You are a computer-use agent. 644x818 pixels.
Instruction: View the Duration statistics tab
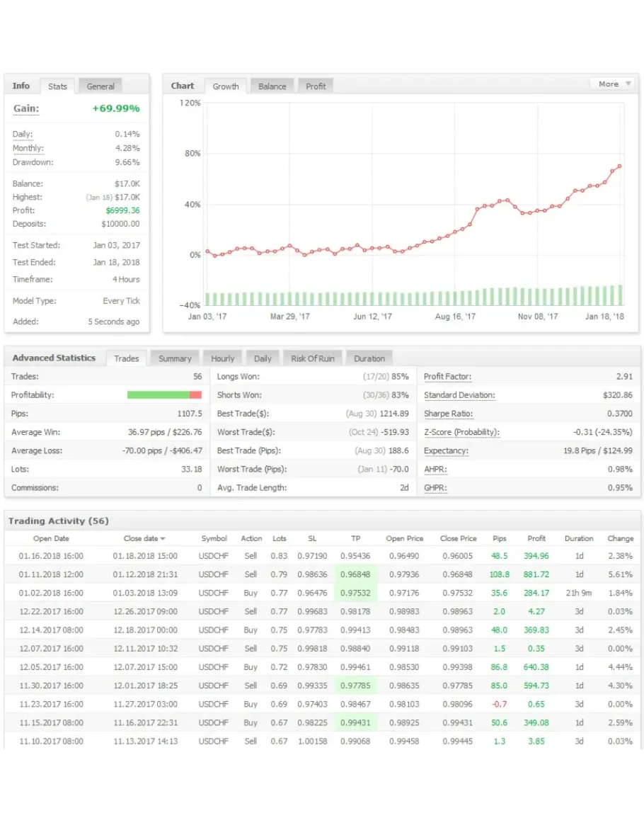(x=369, y=358)
